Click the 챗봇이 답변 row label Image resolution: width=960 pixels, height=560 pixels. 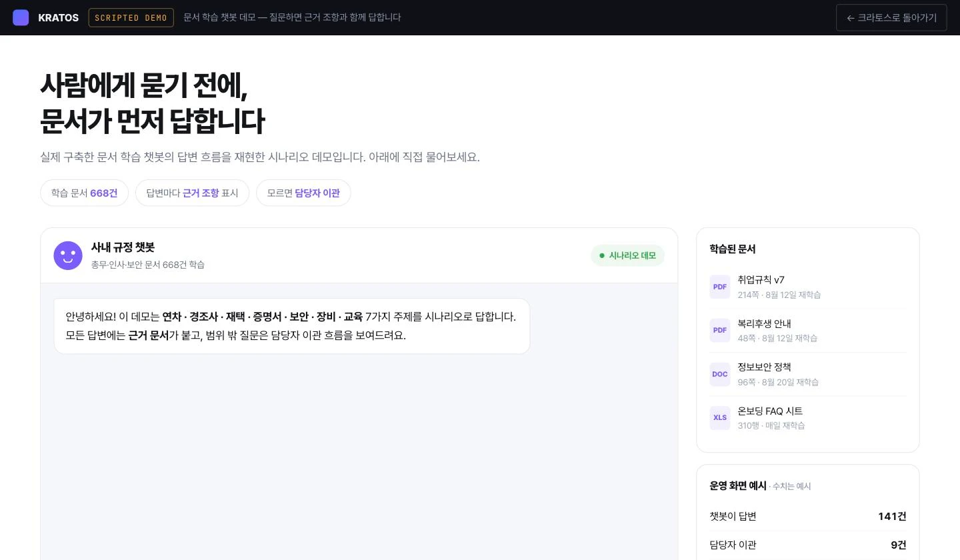click(733, 516)
